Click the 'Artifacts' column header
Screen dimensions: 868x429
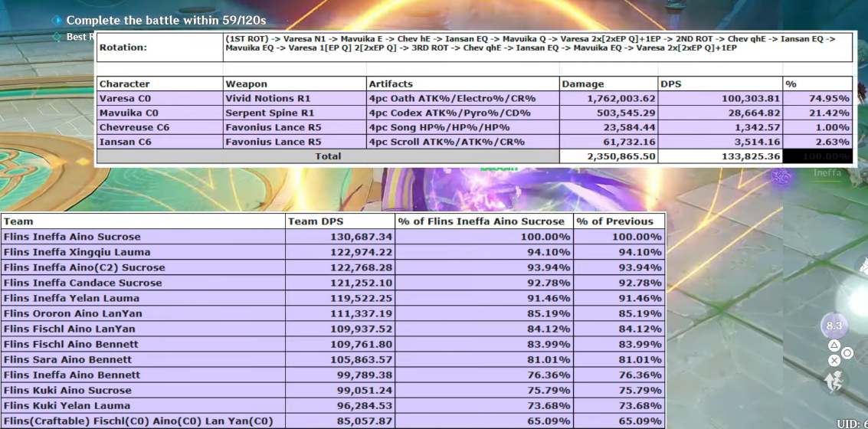463,84
